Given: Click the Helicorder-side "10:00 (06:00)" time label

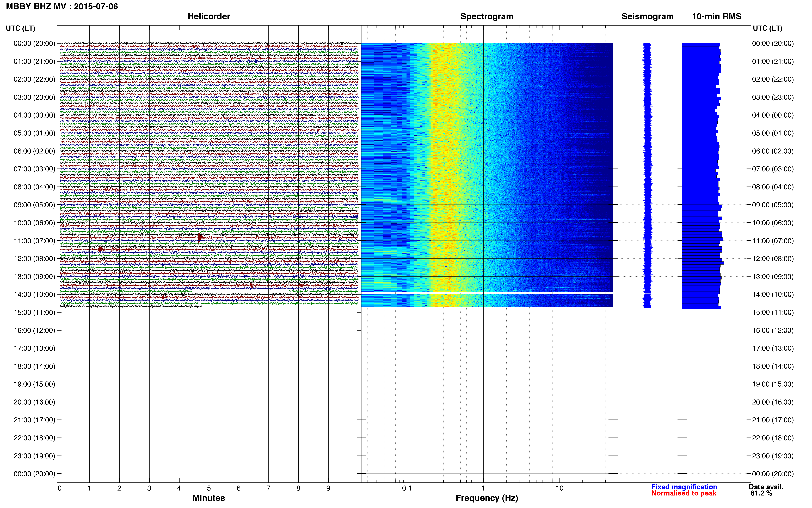Looking at the screenshot, I should (34, 223).
